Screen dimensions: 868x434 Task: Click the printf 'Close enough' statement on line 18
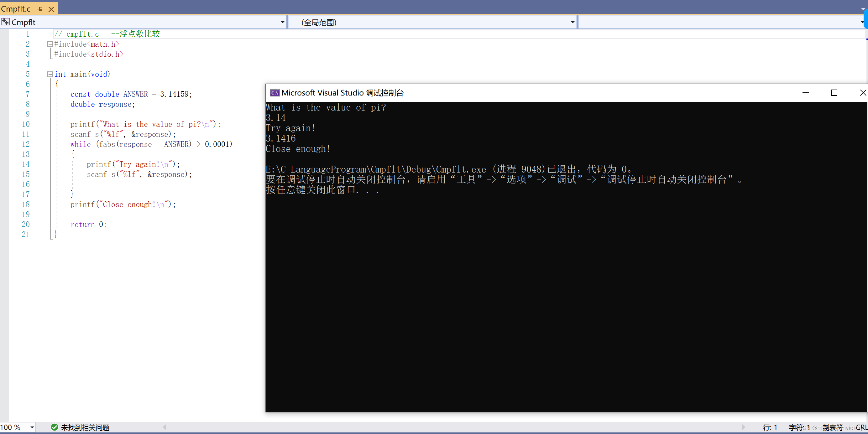(x=123, y=204)
